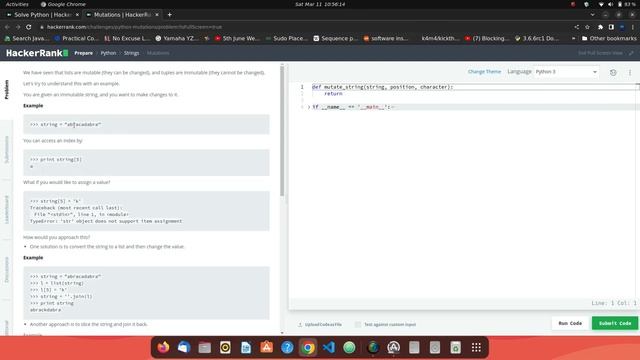This screenshot has height=360, width=640.
Task: Open the Submissions side tab
Action: pyautogui.click(x=7, y=149)
